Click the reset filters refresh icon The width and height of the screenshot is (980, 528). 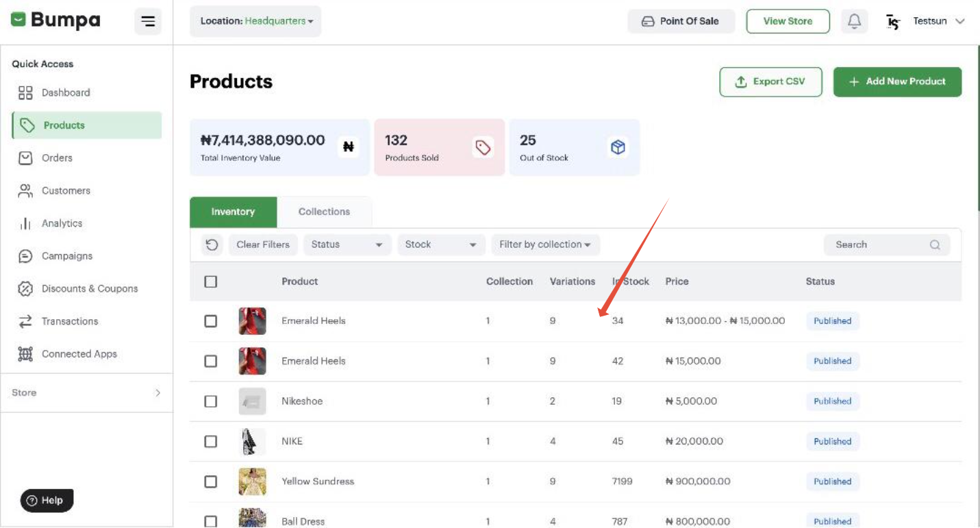[212, 244]
